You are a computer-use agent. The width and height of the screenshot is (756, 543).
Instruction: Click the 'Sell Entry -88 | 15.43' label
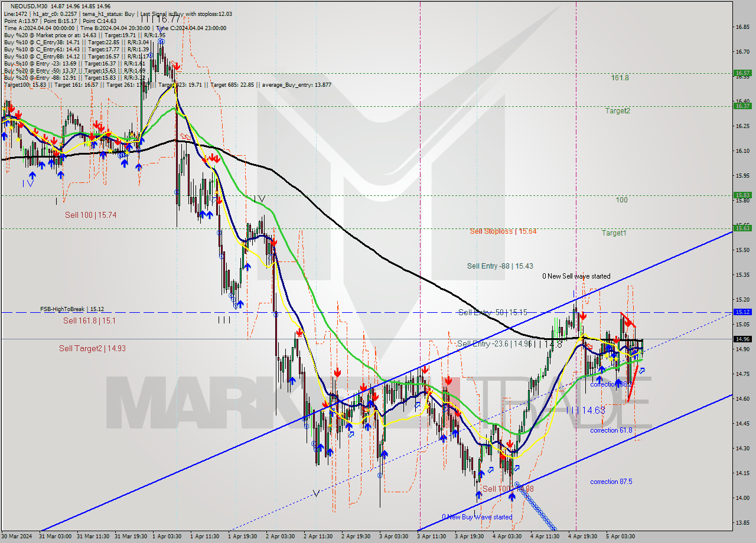(x=500, y=266)
